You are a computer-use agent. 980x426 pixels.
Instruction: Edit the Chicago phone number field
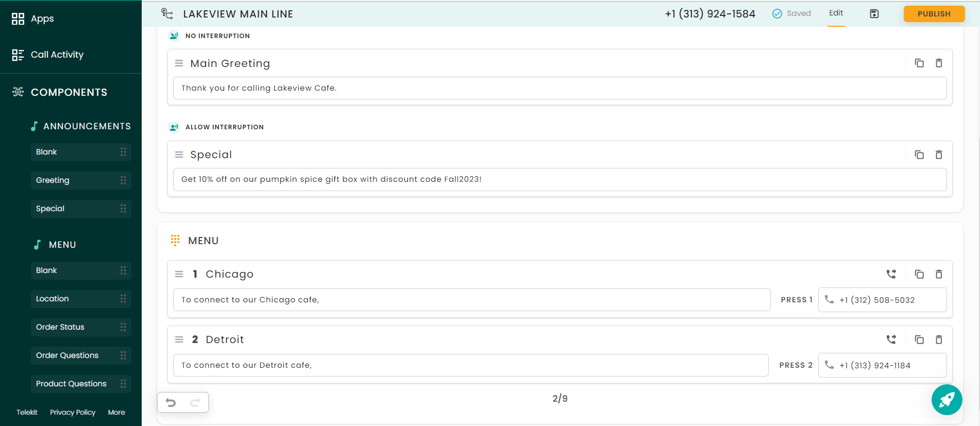pyautogui.click(x=882, y=300)
